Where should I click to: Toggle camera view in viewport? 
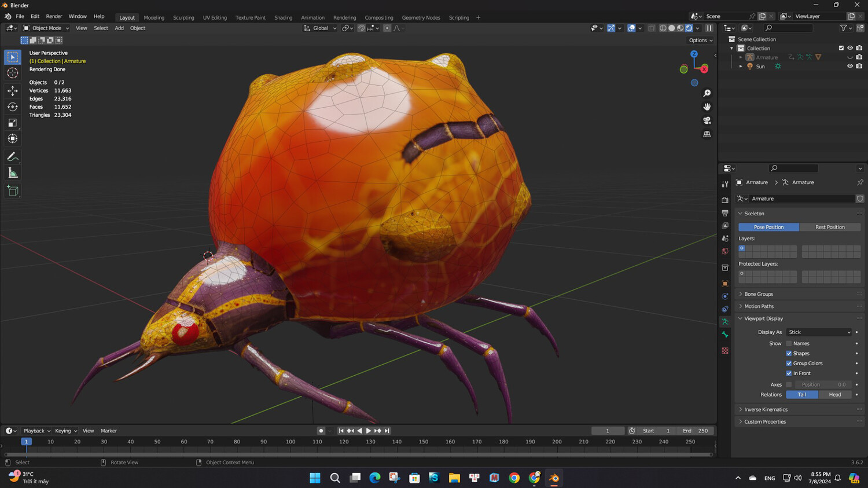tap(707, 120)
